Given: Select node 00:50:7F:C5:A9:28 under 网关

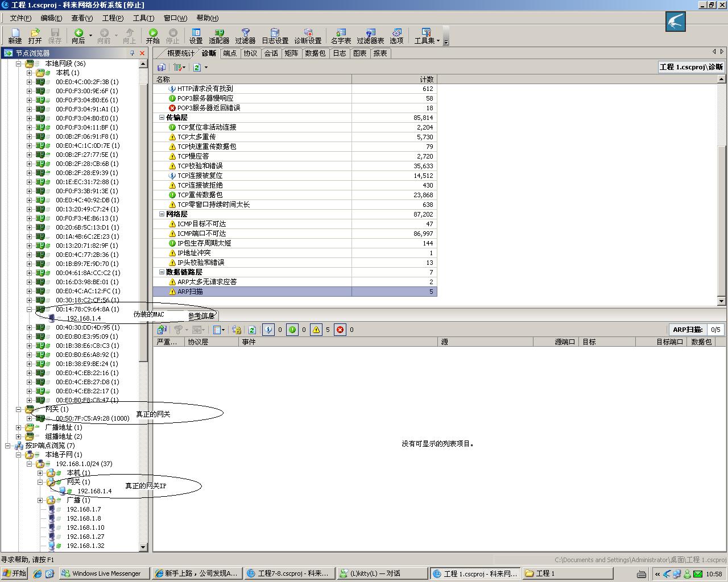Looking at the screenshot, I should (x=92, y=418).
